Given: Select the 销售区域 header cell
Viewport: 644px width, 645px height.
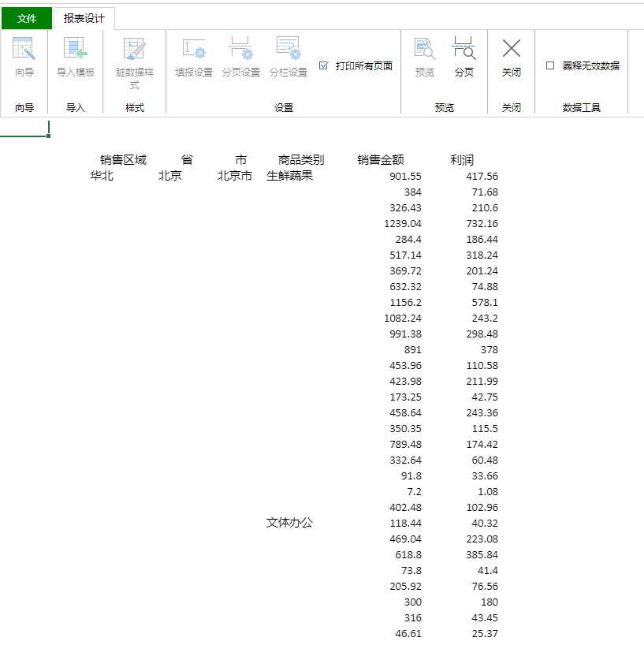Looking at the screenshot, I should pyautogui.click(x=123, y=159).
